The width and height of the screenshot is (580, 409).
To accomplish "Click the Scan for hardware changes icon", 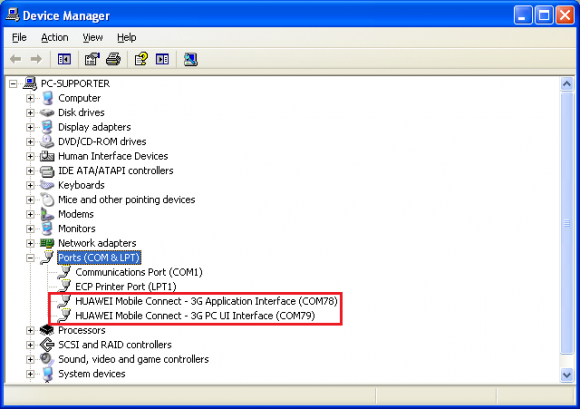I will tap(190, 59).
